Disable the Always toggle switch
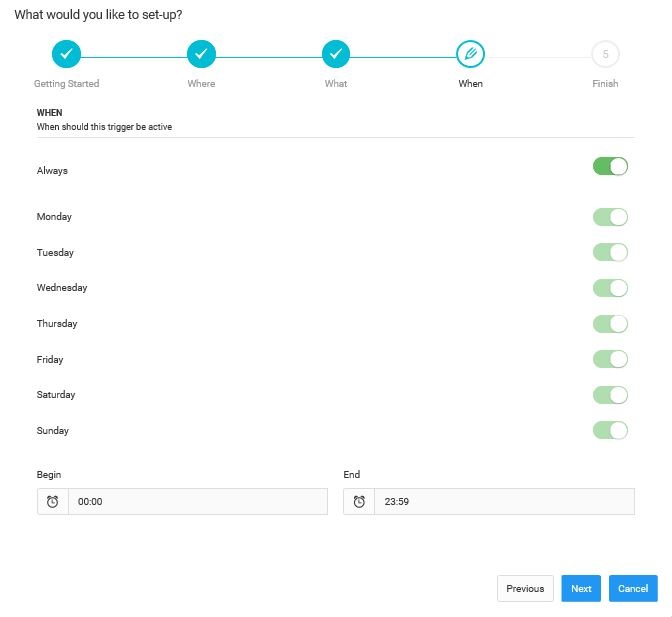 (x=610, y=166)
